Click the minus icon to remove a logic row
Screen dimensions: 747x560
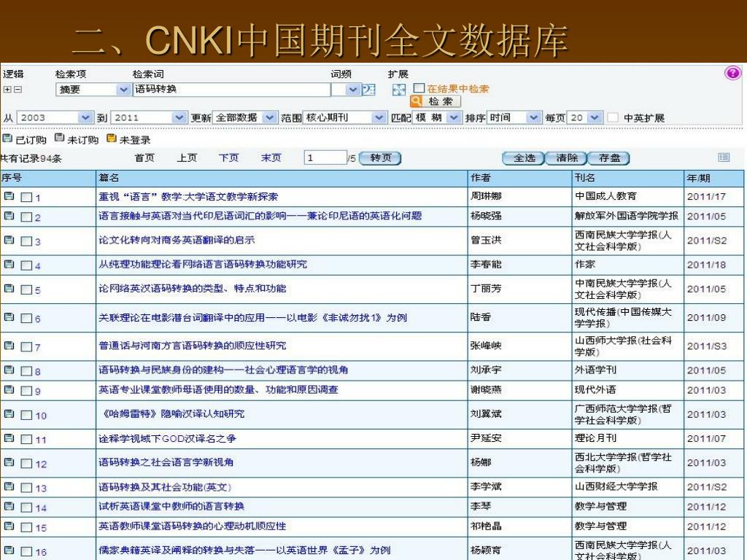[18, 90]
